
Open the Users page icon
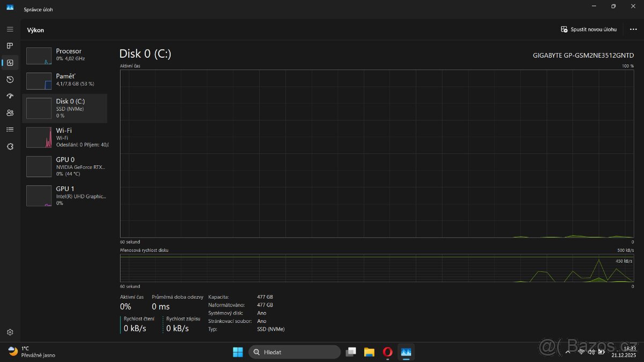pyautogui.click(x=10, y=113)
